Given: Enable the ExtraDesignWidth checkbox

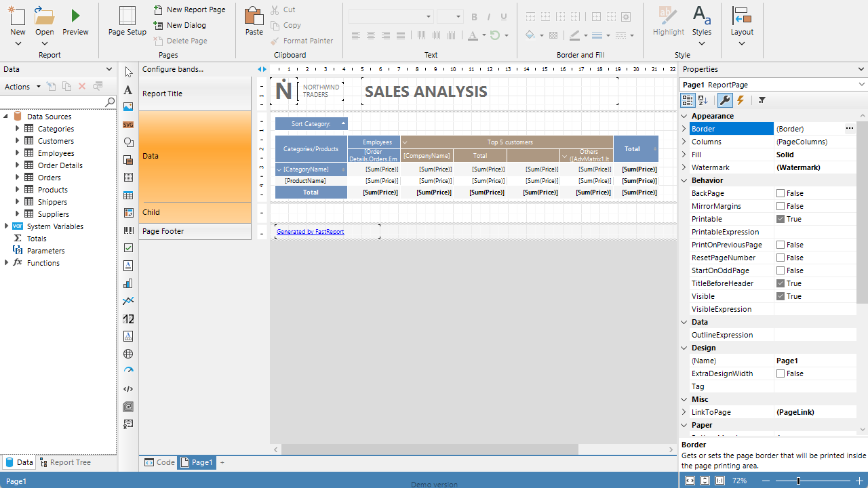Looking at the screenshot, I should click(781, 373).
